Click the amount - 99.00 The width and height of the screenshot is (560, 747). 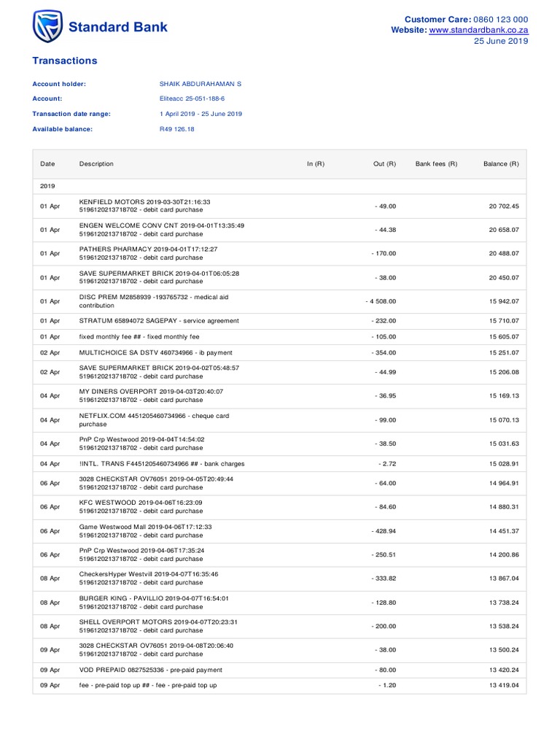tap(385, 420)
